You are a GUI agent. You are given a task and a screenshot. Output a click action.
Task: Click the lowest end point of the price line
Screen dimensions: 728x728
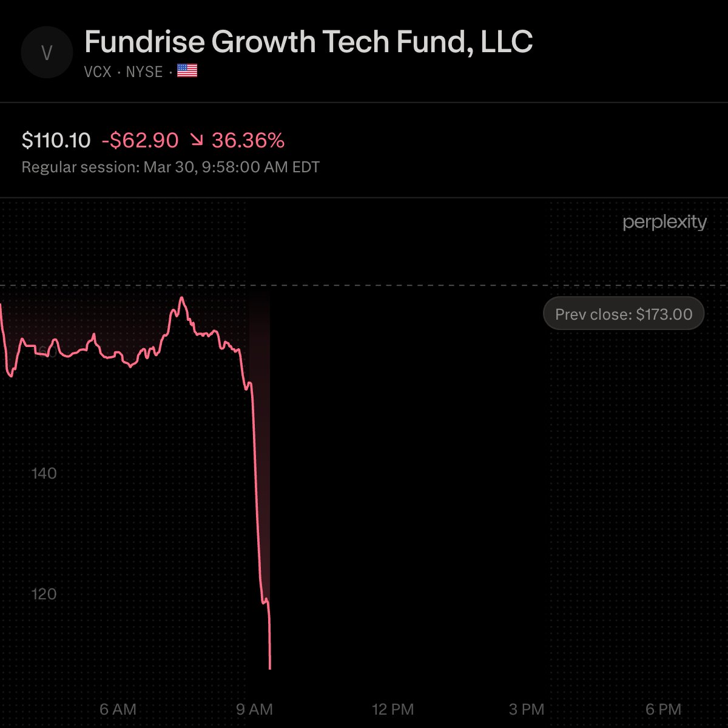270,668
